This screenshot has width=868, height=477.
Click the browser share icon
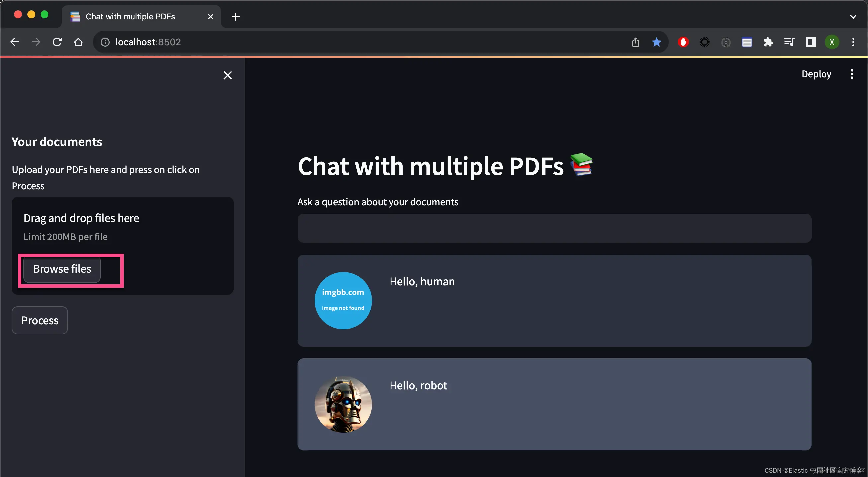click(635, 42)
